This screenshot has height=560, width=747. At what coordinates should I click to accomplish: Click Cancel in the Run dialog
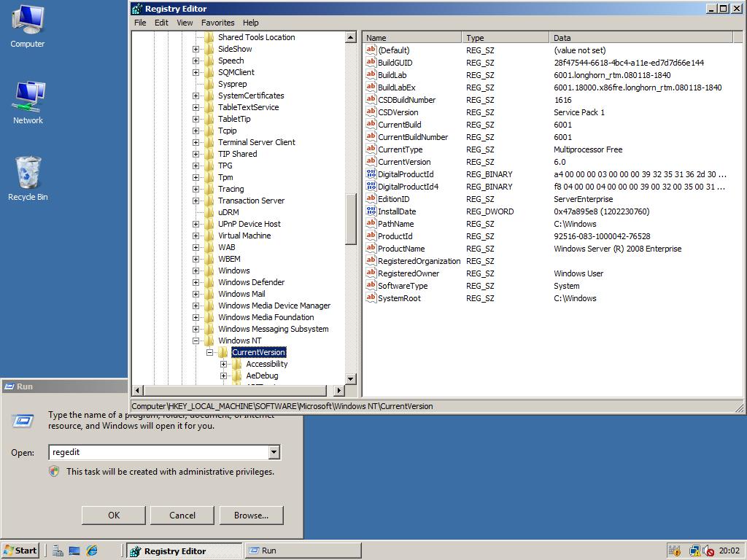coord(182,516)
